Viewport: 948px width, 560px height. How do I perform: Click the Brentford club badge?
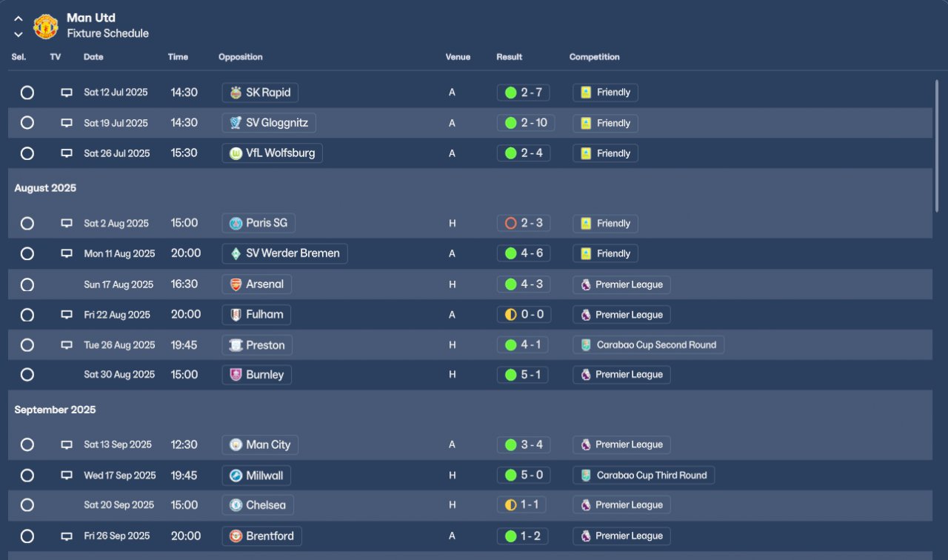(x=236, y=536)
